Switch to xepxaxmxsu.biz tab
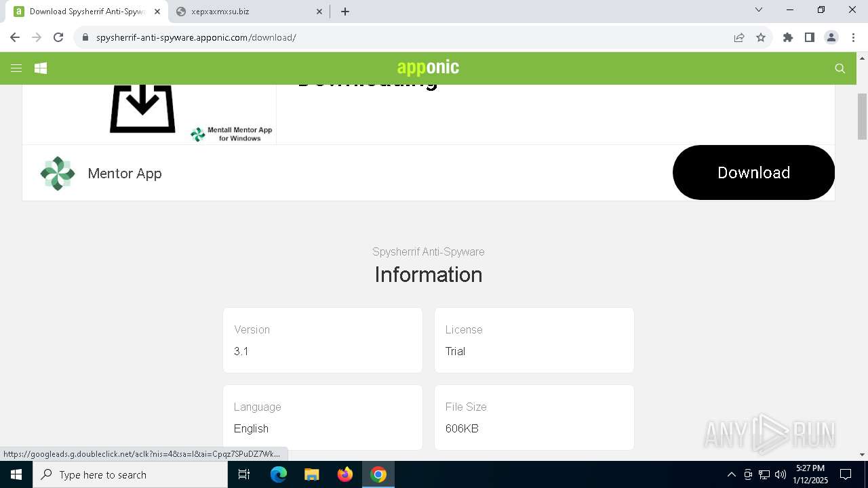This screenshot has width=868, height=488. [x=248, y=12]
